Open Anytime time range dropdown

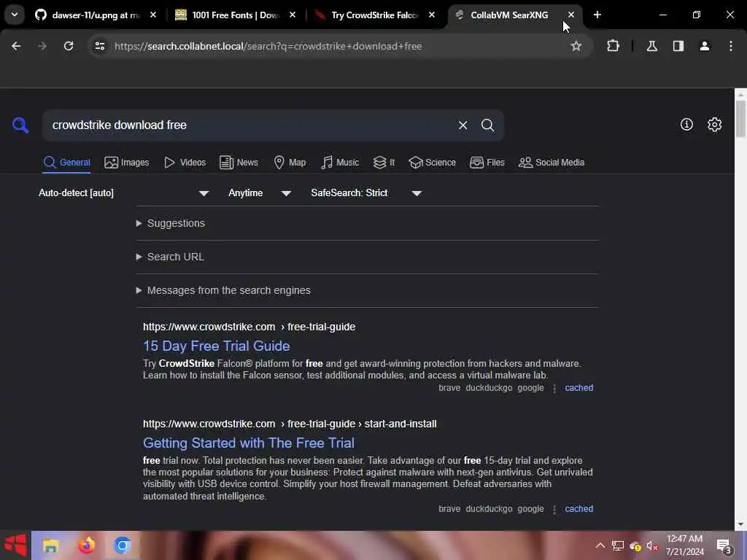(260, 192)
